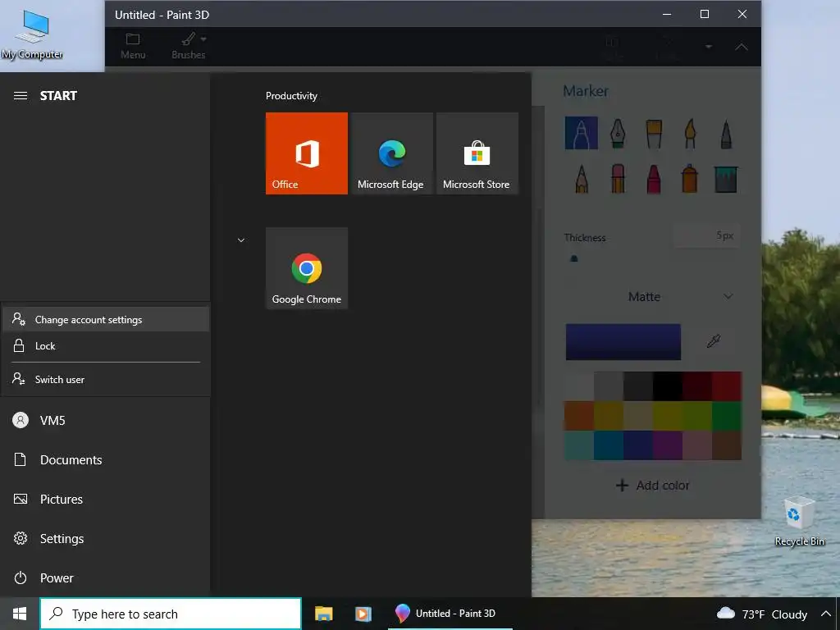This screenshot has width=840, height=630.
Task: Open the Recycle Bin desktop icon
Action: [799, 521]
